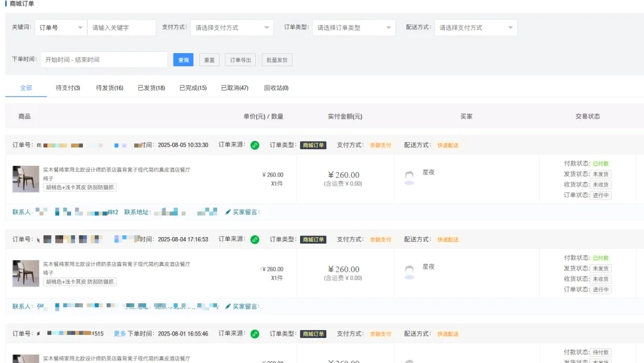Switch to the 待支付(3) tab
Viewport: 644px width, 363px height.
(x=66, y=88)
